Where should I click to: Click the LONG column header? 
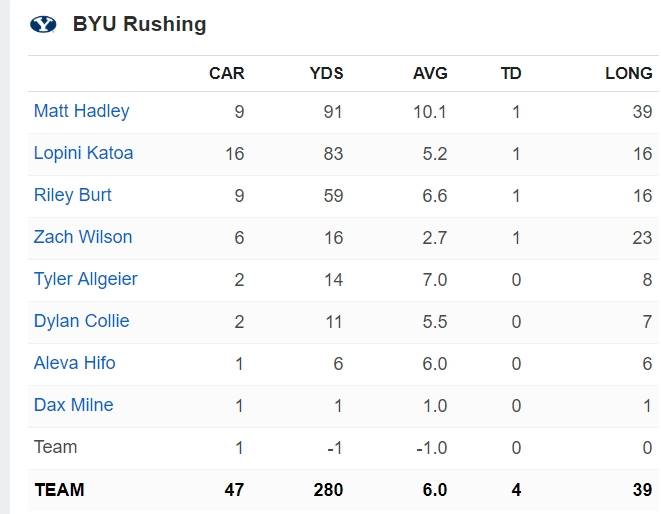pos(629,73)
